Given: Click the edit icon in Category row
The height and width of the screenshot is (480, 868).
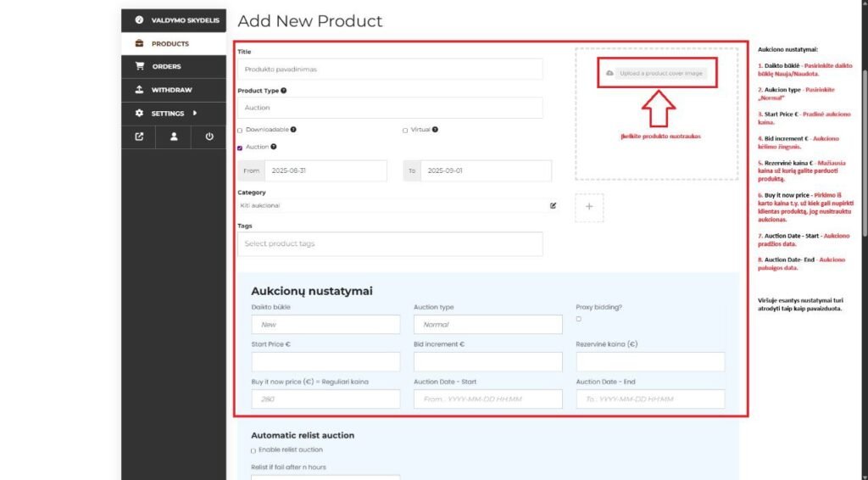Looking at the screenshot, I should (x=553, y=205).
